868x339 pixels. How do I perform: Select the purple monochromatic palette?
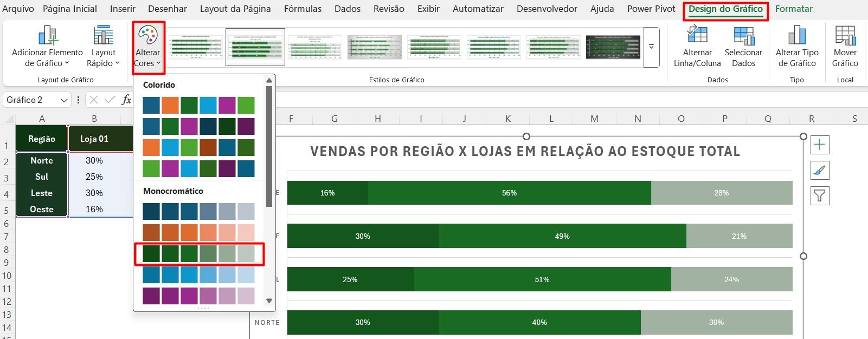(198, 296)
